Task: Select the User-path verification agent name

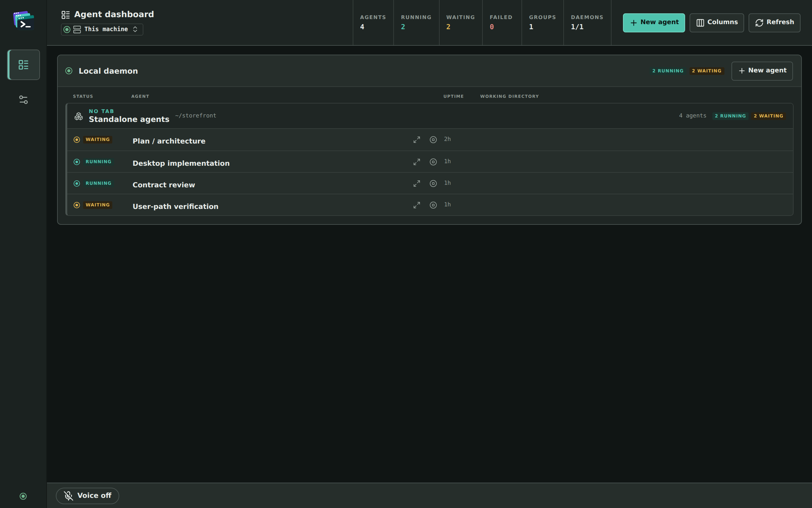Action: [175, 206]
